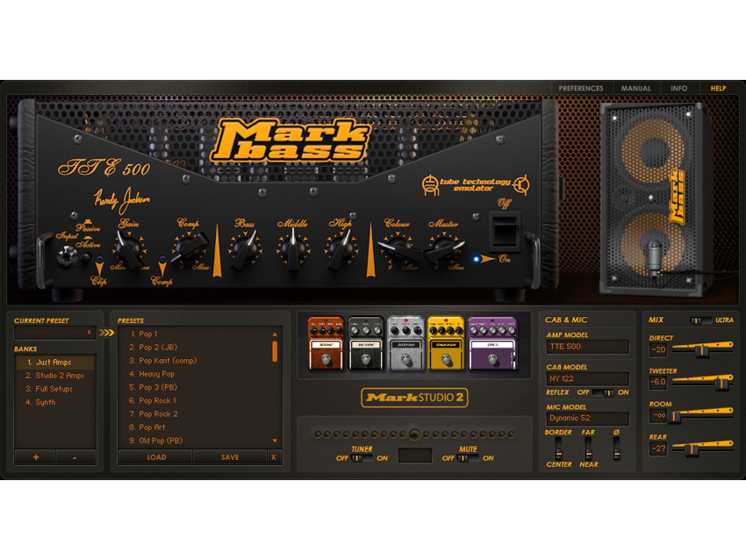The image size is (746, 560).
Task: Open the MIC MODEL selector showing Dynamic 52
Action: 587,418
